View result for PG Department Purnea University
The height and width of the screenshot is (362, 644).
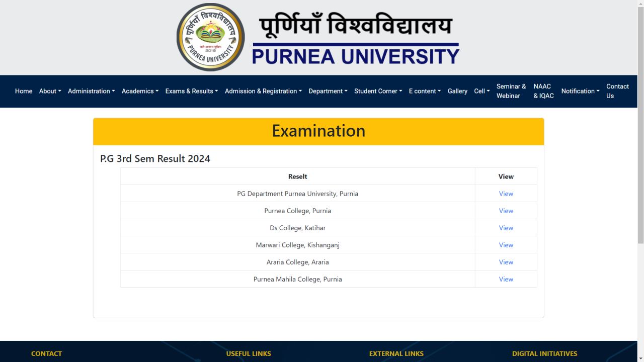pos(506,194)
